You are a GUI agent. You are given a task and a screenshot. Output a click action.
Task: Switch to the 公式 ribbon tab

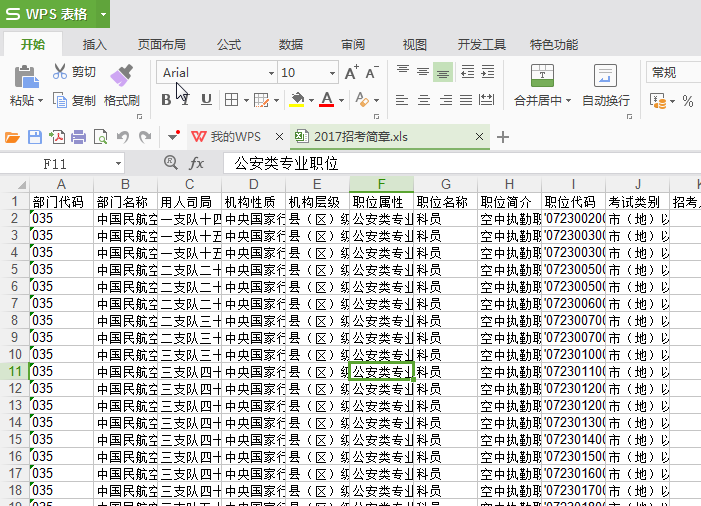229,45
